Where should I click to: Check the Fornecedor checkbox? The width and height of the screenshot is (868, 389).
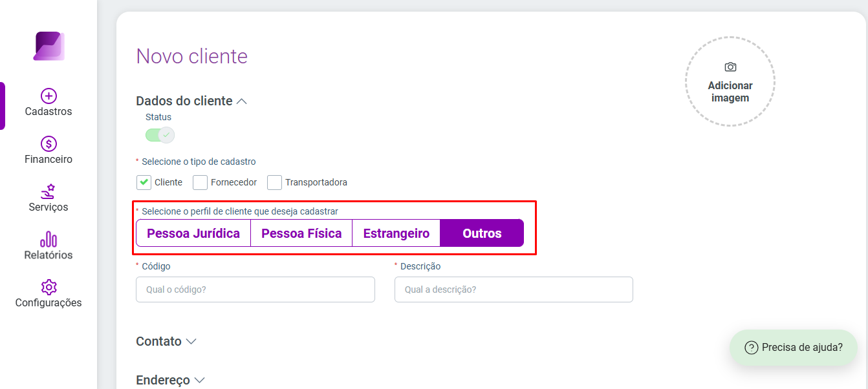(x=200, y=182)
